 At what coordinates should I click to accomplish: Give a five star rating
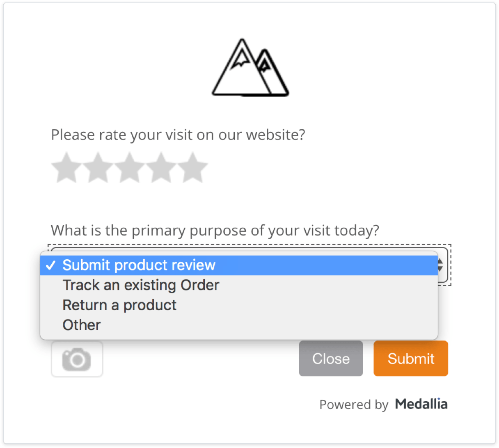[193, 167]
